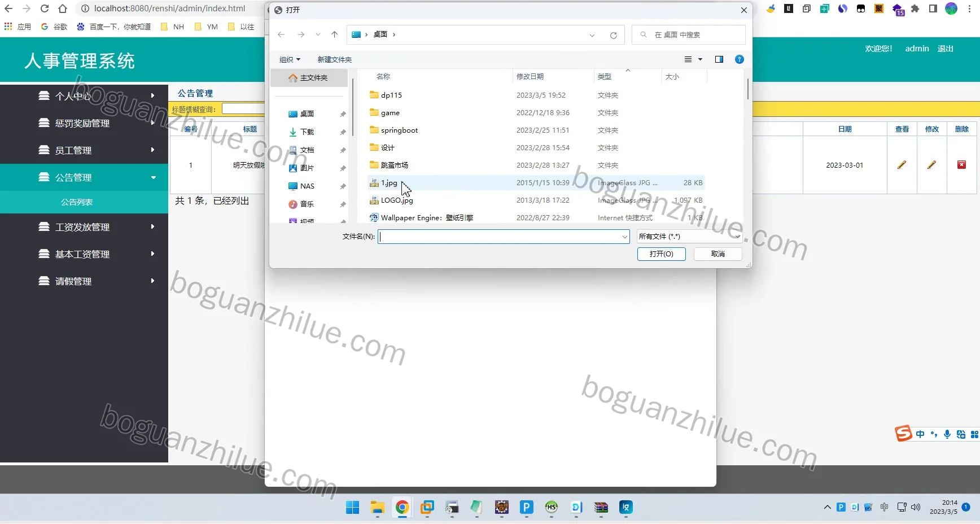Screen dimensions: 980x524
Task: Click the edit pencil icon under 修改
Action: [x=931, y=165]
